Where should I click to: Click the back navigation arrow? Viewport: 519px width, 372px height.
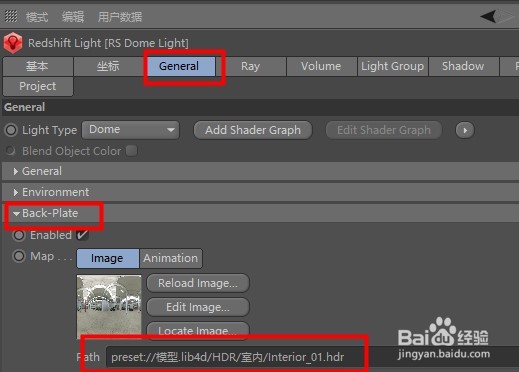[489, 17]
